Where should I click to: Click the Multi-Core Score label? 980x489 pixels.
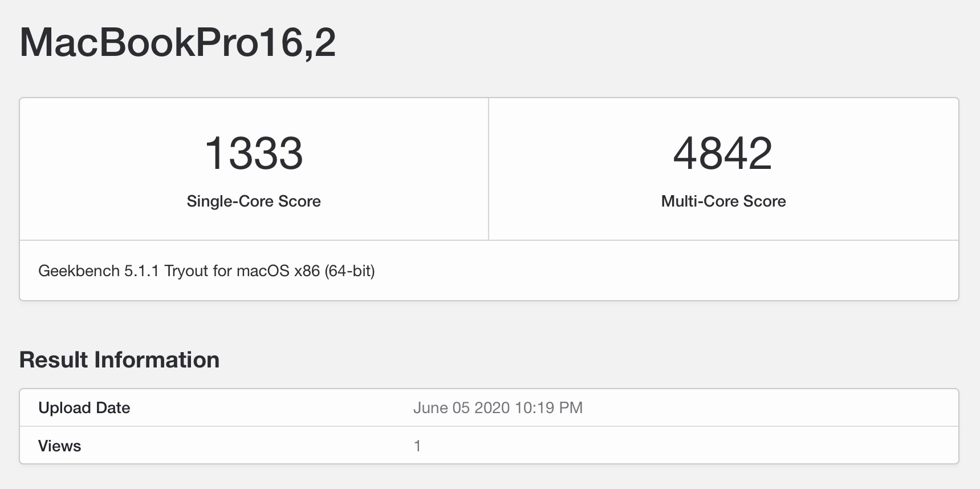723,201
